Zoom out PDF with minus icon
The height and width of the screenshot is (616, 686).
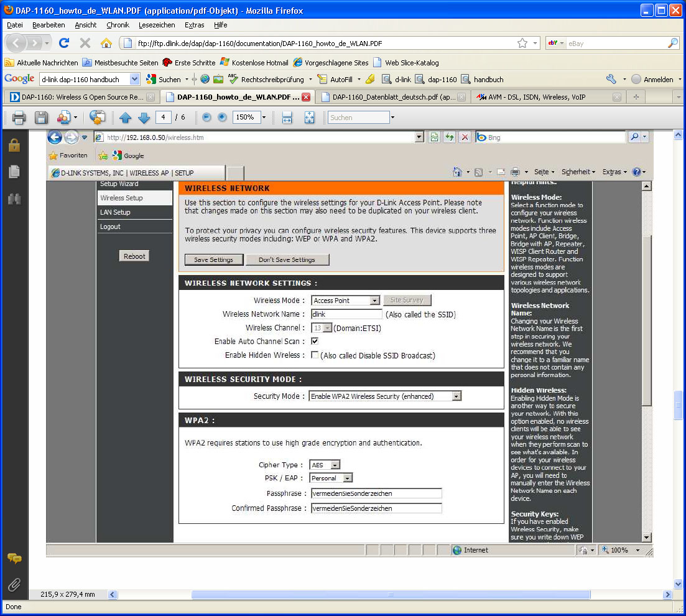[206, 117]
